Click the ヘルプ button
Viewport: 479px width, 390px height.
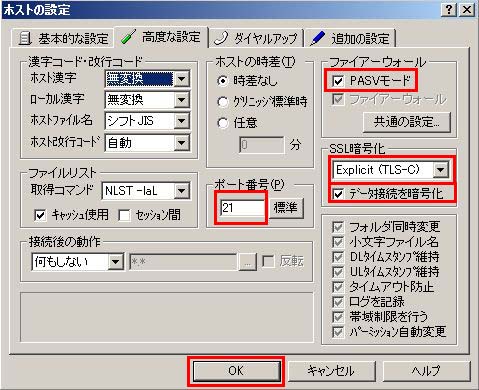426,371
